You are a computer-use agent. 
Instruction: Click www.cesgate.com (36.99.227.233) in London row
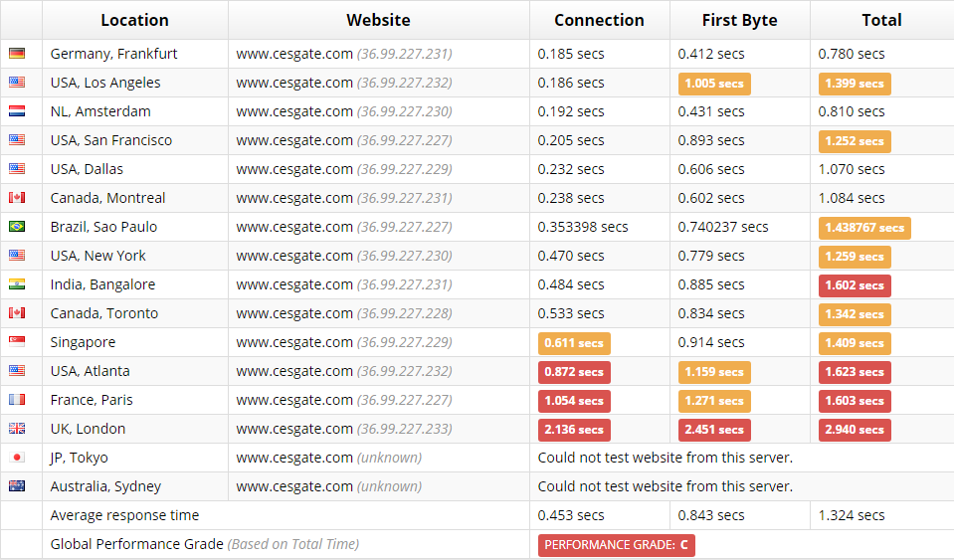point(344,429)
